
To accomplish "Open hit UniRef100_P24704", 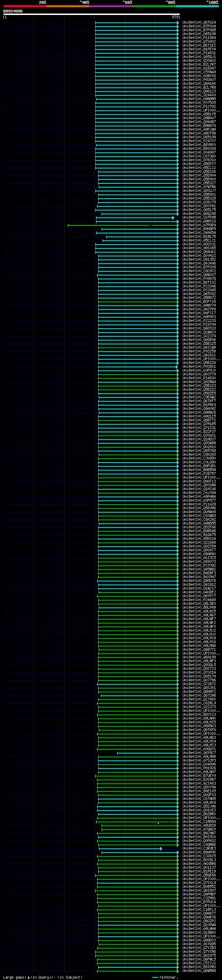I will point(199,324).
